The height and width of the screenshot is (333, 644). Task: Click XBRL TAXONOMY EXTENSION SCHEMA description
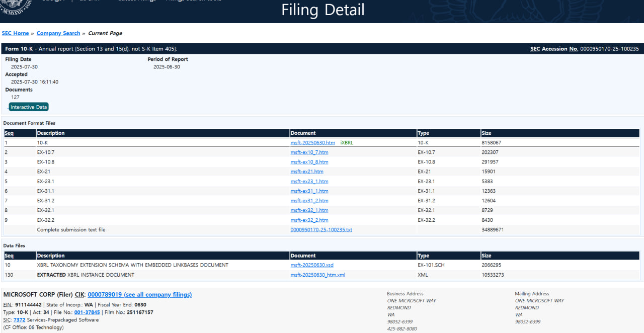click(133, 265)
